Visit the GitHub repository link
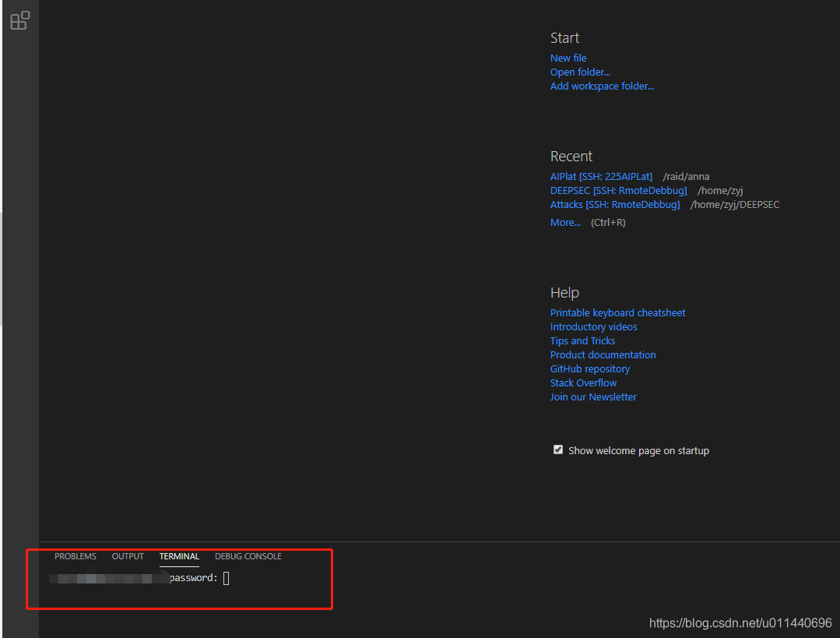 (x=590, y=369)
